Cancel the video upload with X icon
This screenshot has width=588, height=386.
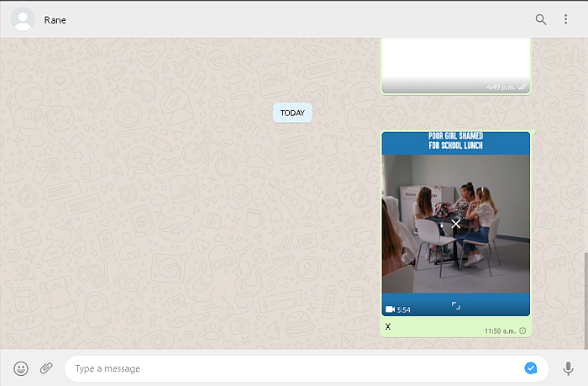[x=455, y=224]
